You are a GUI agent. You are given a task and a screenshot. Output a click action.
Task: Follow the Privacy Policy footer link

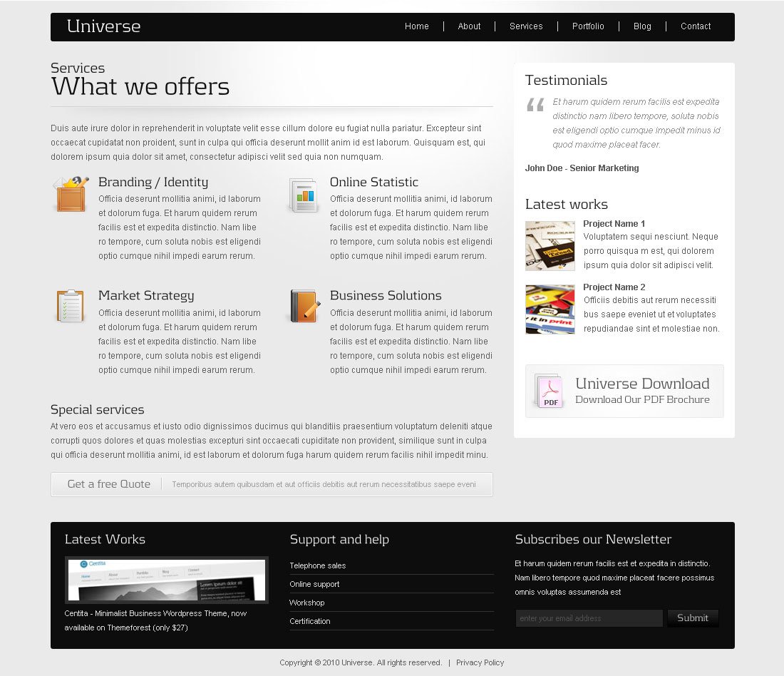click(480, 662)
